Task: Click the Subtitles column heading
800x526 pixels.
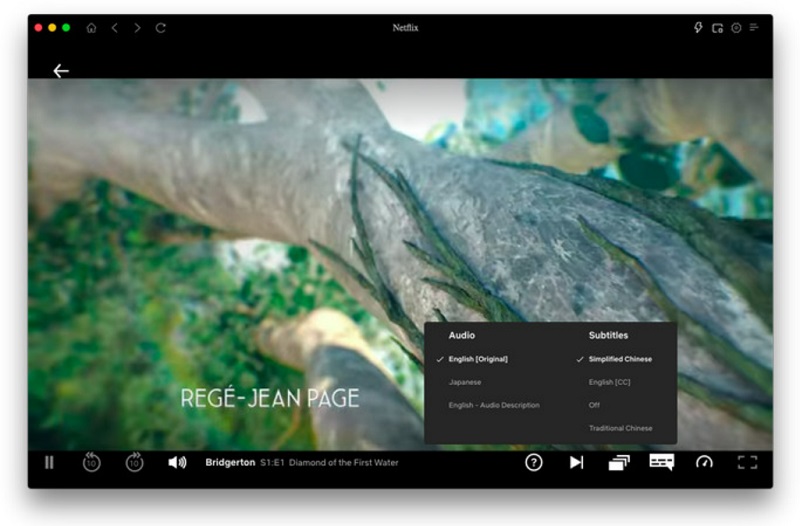Action: tap(608, 335)
